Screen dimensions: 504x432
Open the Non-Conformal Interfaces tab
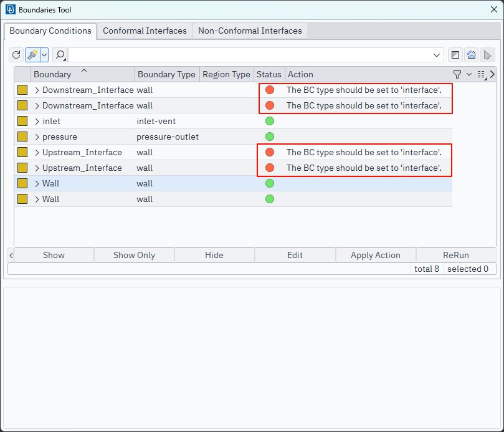(250, 31)
